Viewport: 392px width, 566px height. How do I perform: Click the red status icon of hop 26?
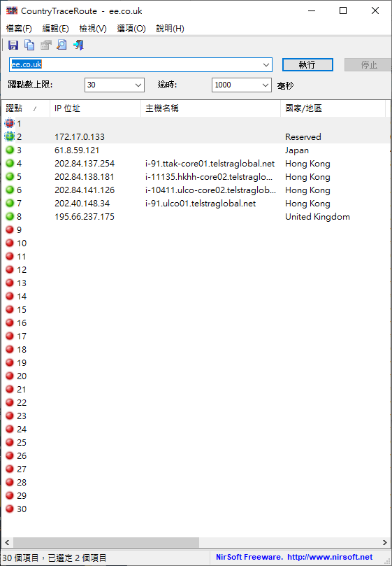coord(10,455)
